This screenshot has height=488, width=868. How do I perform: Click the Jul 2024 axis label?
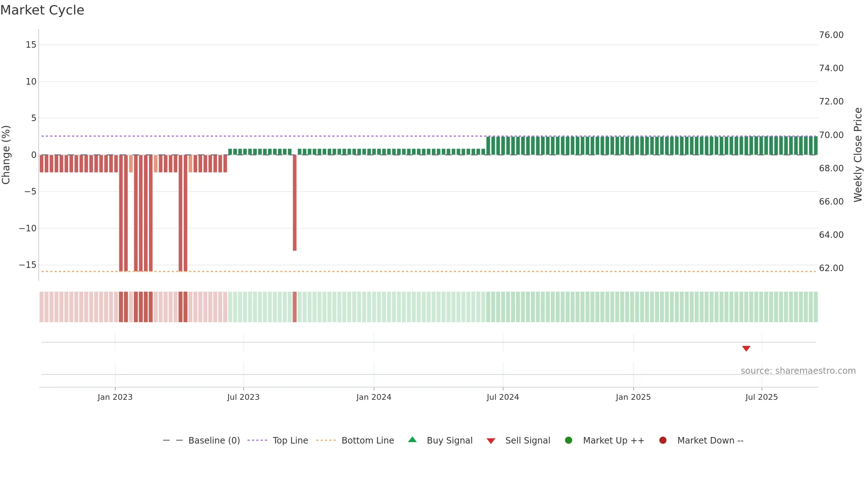(503, 397)
